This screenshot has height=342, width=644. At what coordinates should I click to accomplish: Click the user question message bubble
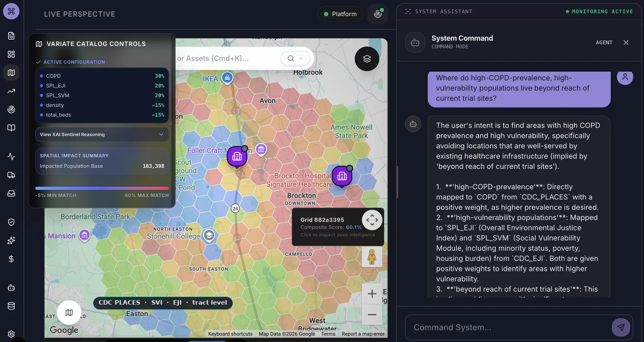519,89
